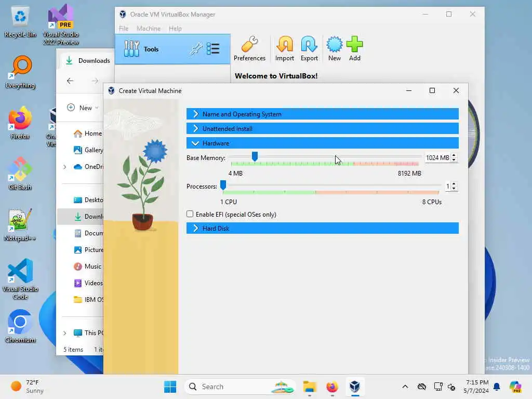The image size is (532, 399).
Task: Open the Tools list menu icon
Action: 213,49
